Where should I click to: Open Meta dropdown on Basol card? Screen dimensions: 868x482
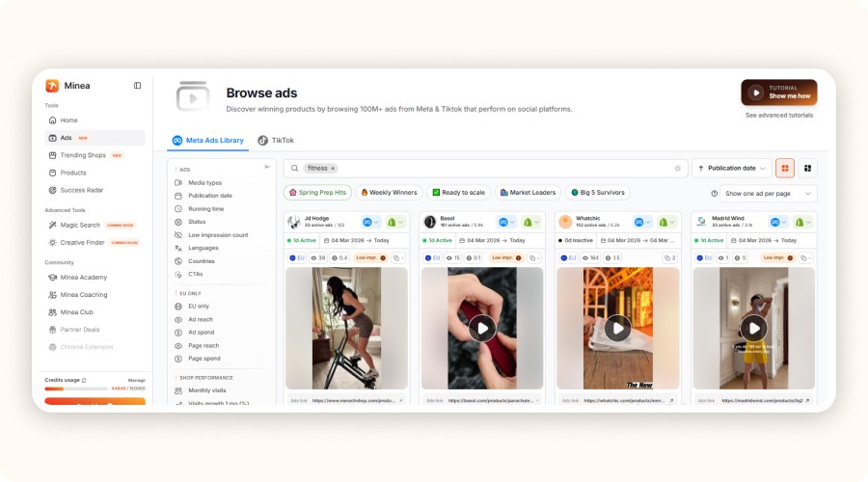(506, 223)
